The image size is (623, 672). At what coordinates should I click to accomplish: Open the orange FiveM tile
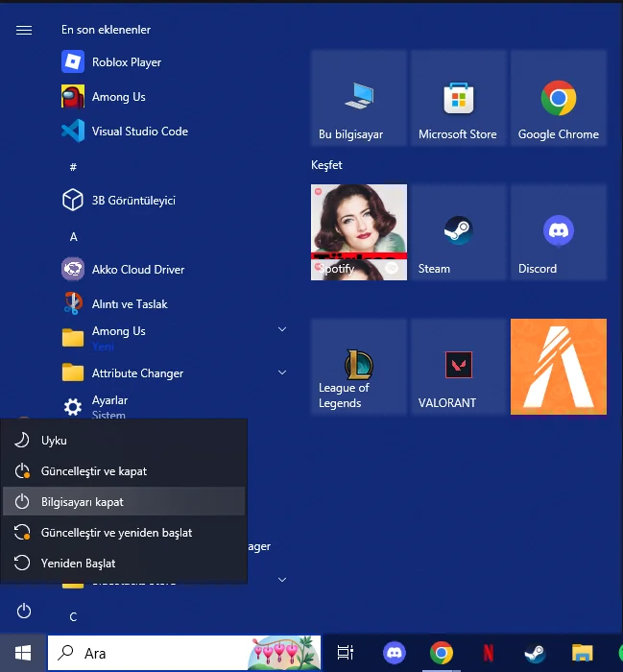[x=559, y=367]
